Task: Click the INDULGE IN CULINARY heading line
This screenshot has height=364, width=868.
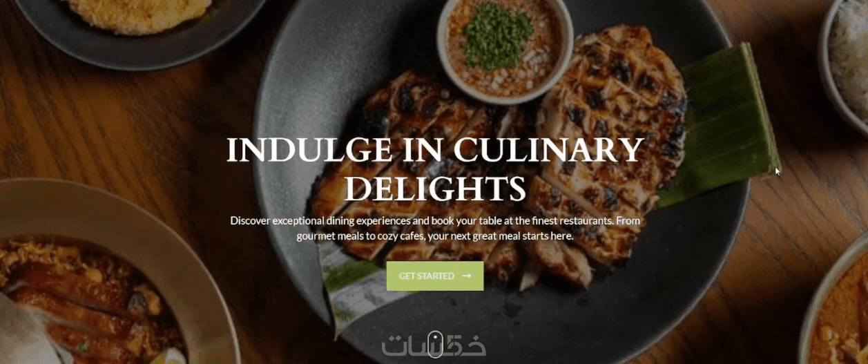Action: click(x=435, y=151)
